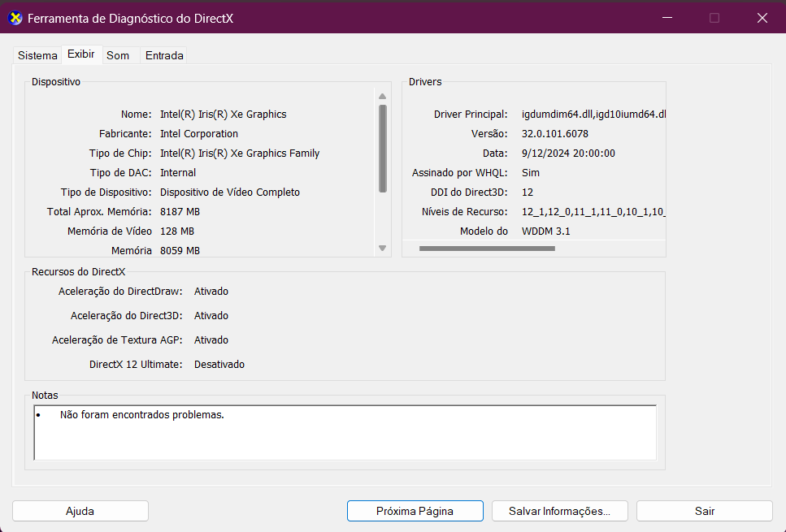Click the Ajuda button
The width and height of the screenshot is (786, 532).
[x=80, y=511]
